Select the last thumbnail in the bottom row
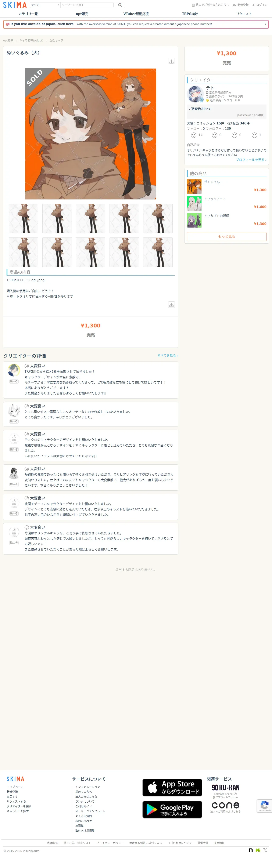 tap(158, 252)
